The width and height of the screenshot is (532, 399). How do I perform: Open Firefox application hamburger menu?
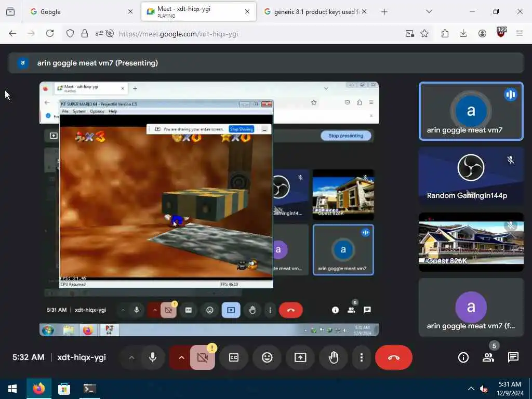coord(520,33)
